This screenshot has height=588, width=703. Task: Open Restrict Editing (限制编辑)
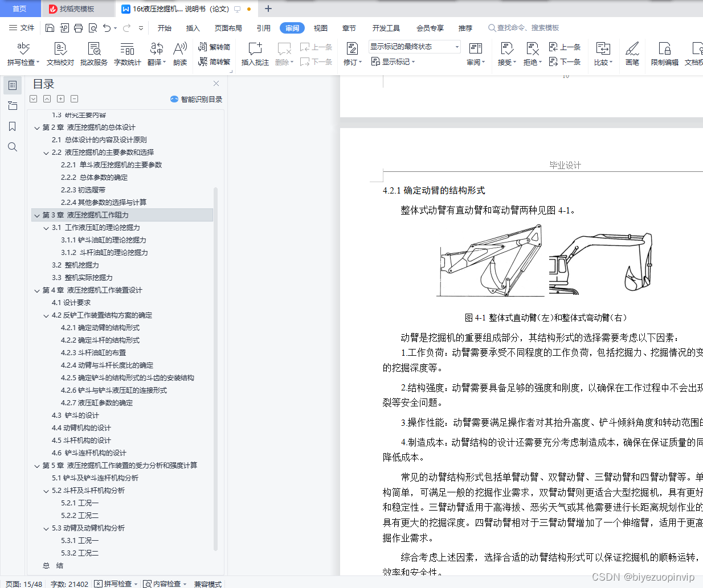pos(665,54)
